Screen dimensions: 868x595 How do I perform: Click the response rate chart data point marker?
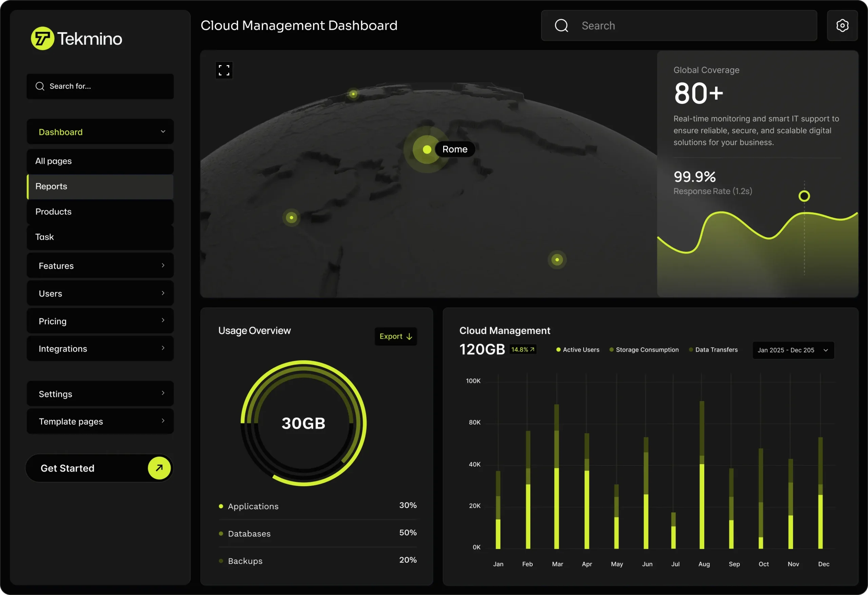click(804, 196)
